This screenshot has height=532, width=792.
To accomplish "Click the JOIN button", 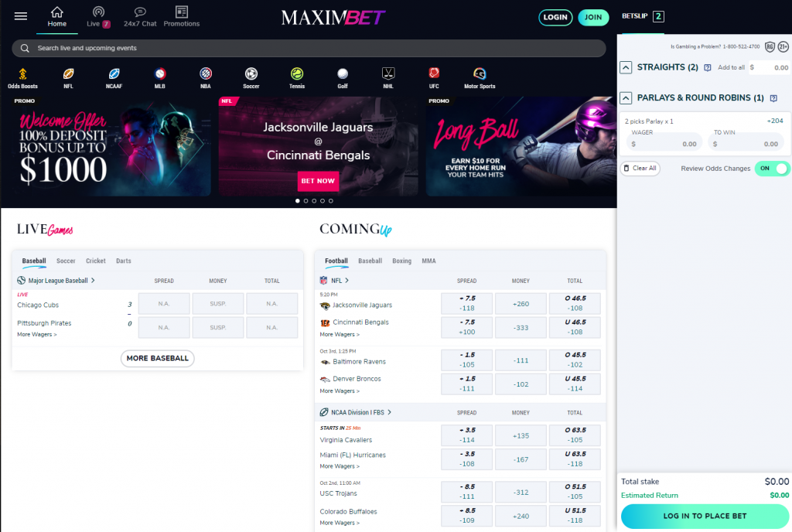I will (593, 17).
